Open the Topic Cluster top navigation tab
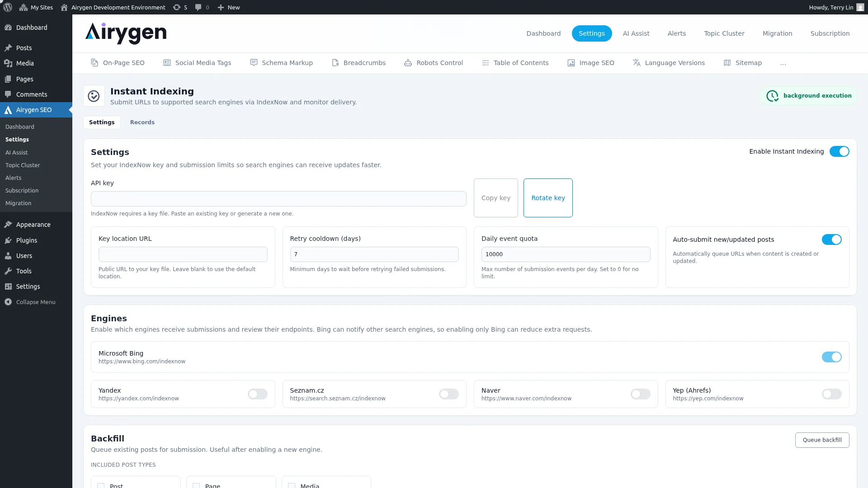The height and width of the screenshot is (488, 868). pyautogui.click(x=724, y=33)
